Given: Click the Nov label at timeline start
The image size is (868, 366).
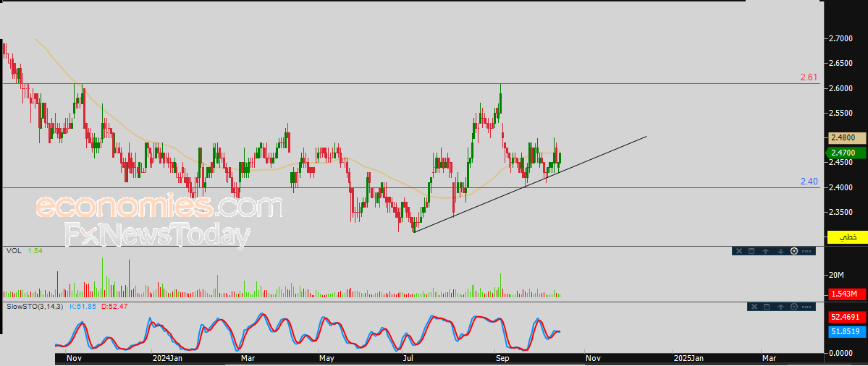Looking at the screenshot, I should point(74,358).
